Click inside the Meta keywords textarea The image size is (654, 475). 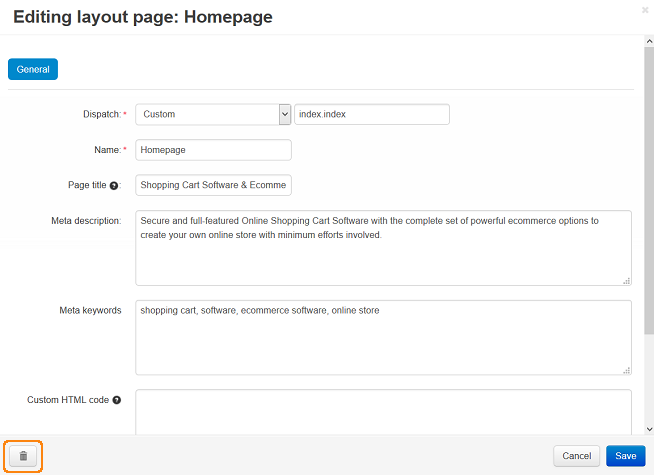tap(383, 338)
